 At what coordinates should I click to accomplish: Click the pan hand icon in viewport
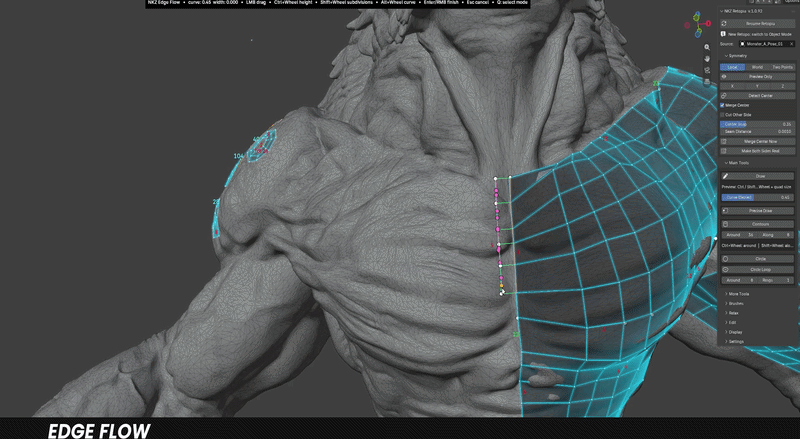707,59
